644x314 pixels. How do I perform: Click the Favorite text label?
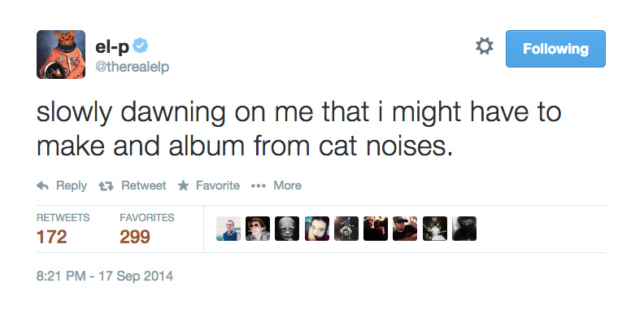click(x=218, y=185)
